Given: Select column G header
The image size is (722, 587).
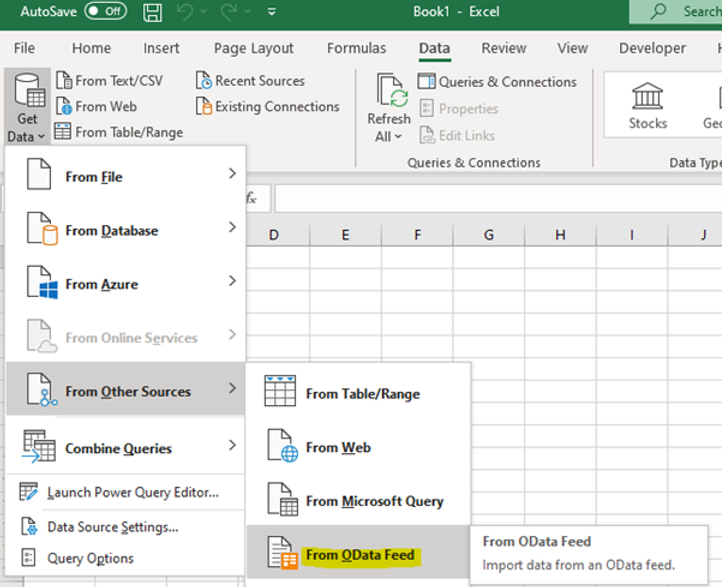Looking at the screenshot, I should [489, 235].
